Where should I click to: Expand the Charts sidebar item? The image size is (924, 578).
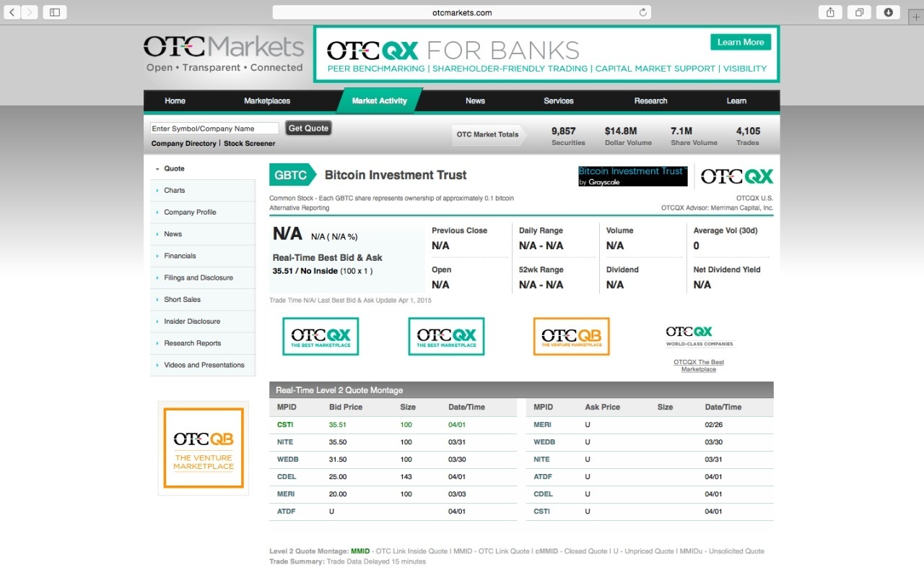pyautogui.click(x=203, y=191)
